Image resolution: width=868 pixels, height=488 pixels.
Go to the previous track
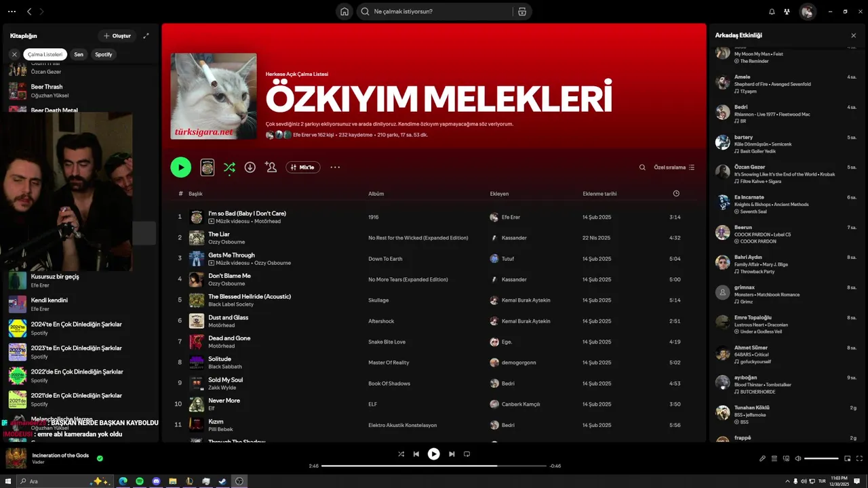tap(416, 454)
